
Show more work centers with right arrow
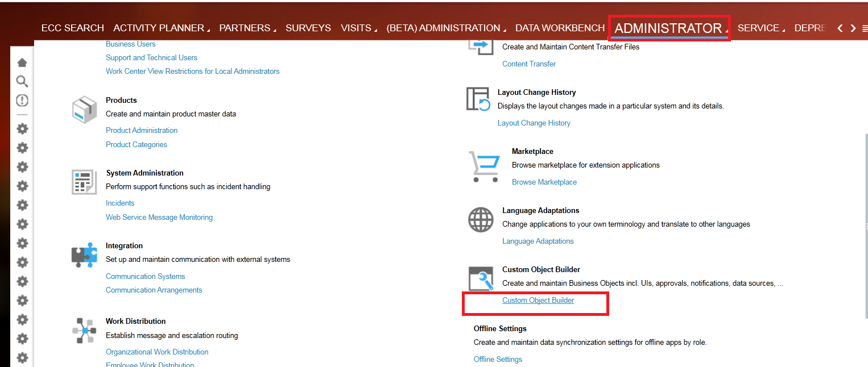853,28
